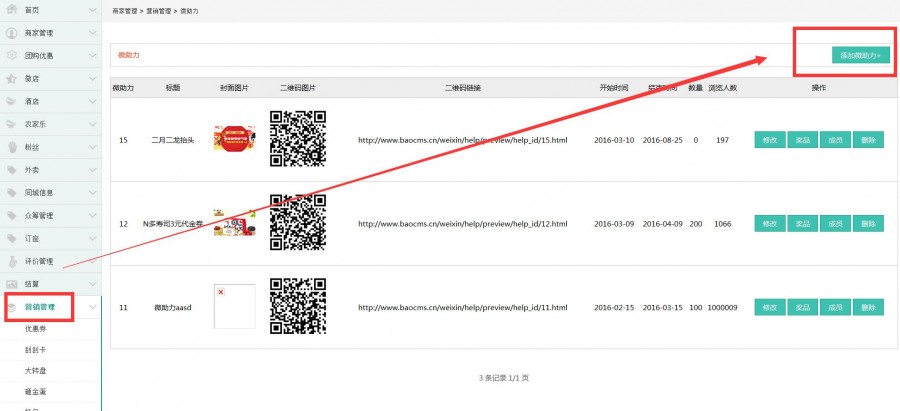Expand the 外卖 chevron
This screenshot has height=411, width=900.
(93, 170)
